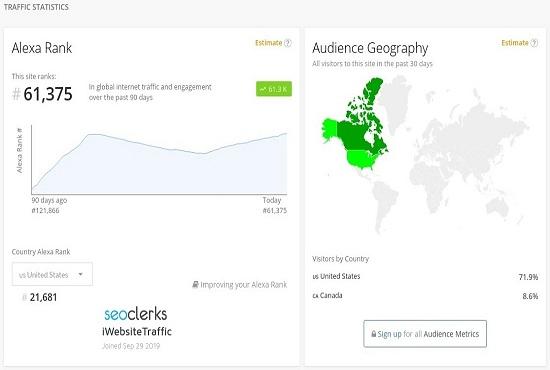Click the iWebsiteTraffic username
550x370 pixels.
click(137, 331)
